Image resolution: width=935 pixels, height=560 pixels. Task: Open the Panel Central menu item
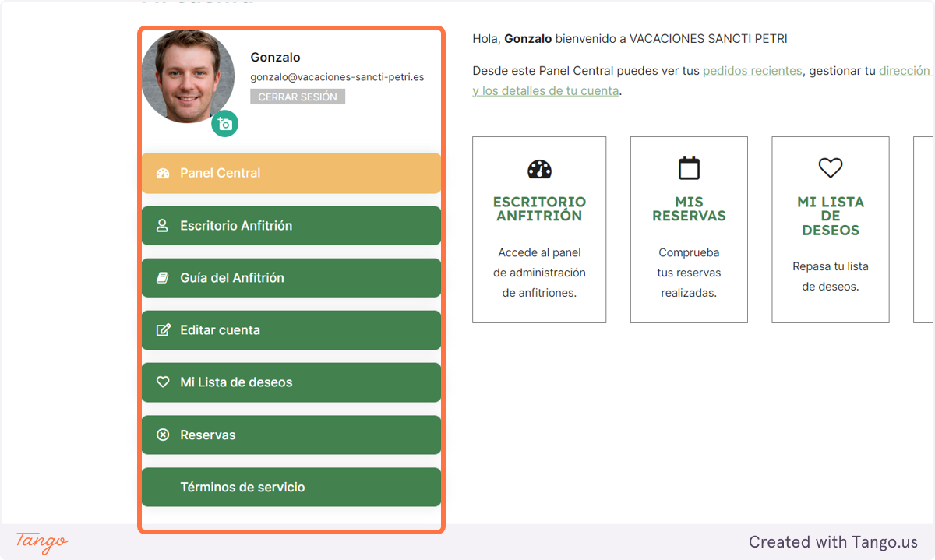coord(291,173)
